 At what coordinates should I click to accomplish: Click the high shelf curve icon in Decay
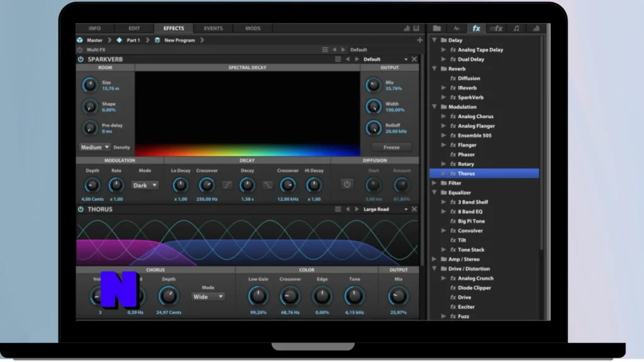pyautogui.click(x=267, y=185)
